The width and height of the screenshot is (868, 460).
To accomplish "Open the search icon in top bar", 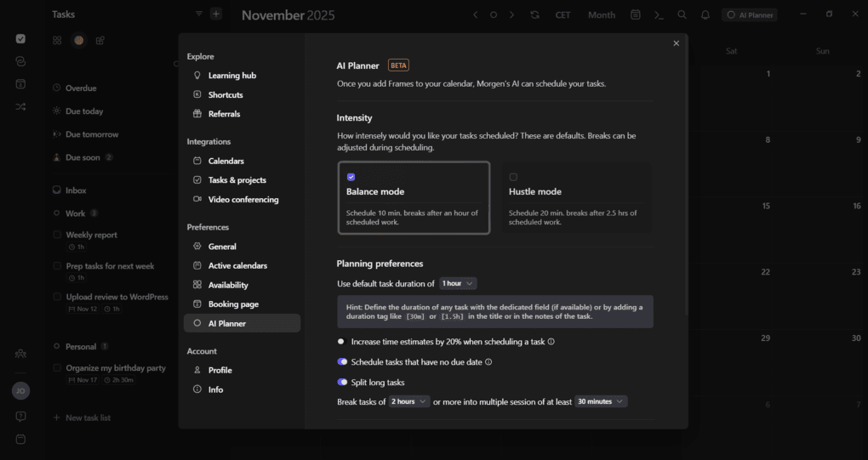I will tap(682, 14).
